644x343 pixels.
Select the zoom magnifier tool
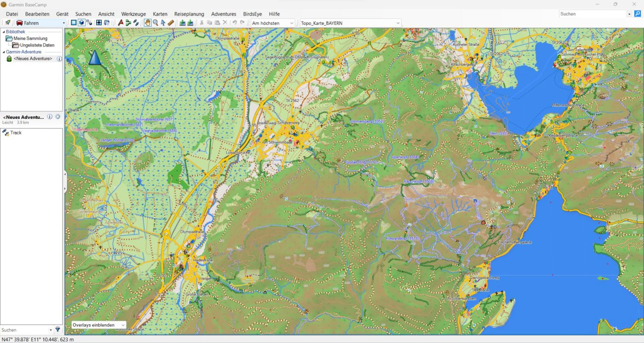[x=155, y=23]
